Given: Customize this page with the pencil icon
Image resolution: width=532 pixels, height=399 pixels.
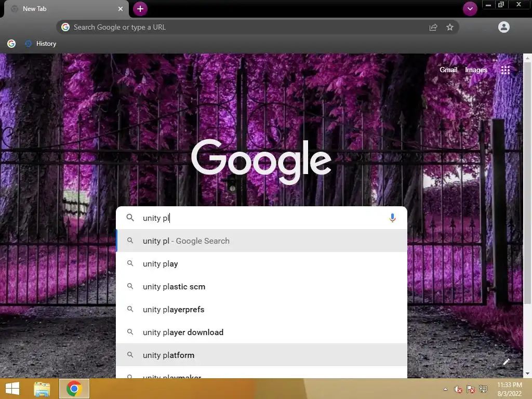Looking at the screenshot, I should click(506, 362).
